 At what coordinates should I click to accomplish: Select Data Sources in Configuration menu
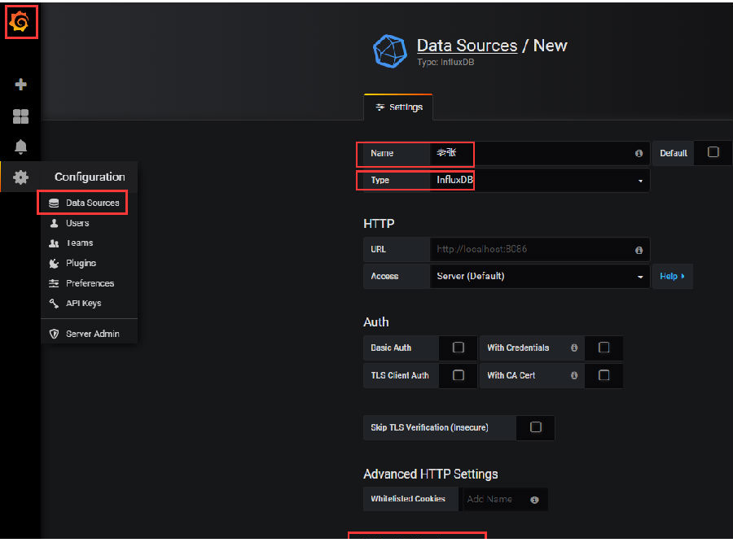point(84,203)
